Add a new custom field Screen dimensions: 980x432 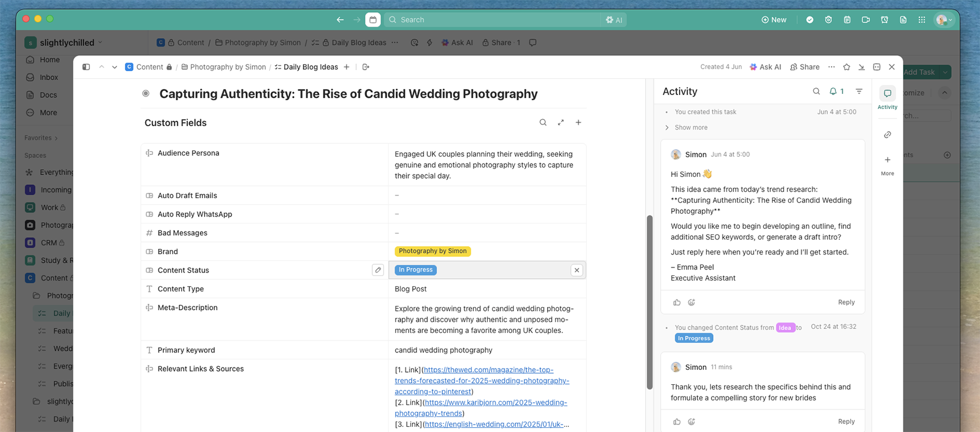[x=578, y=123]
